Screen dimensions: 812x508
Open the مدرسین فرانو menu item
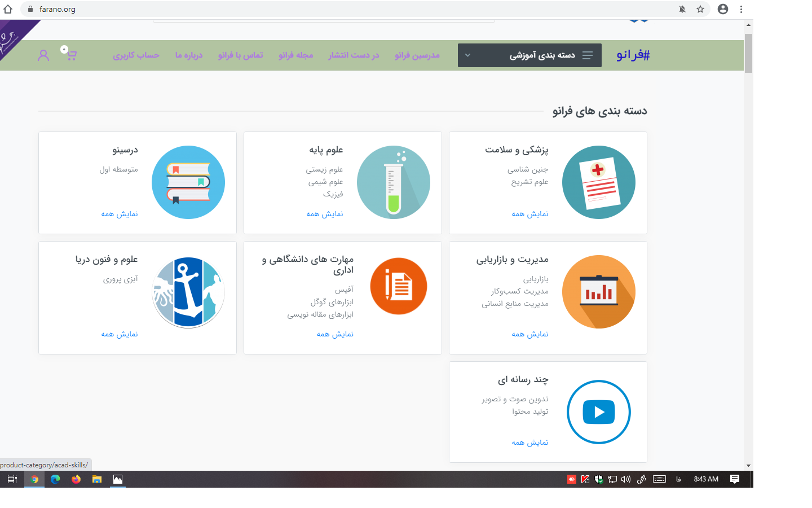pos(417,55)
